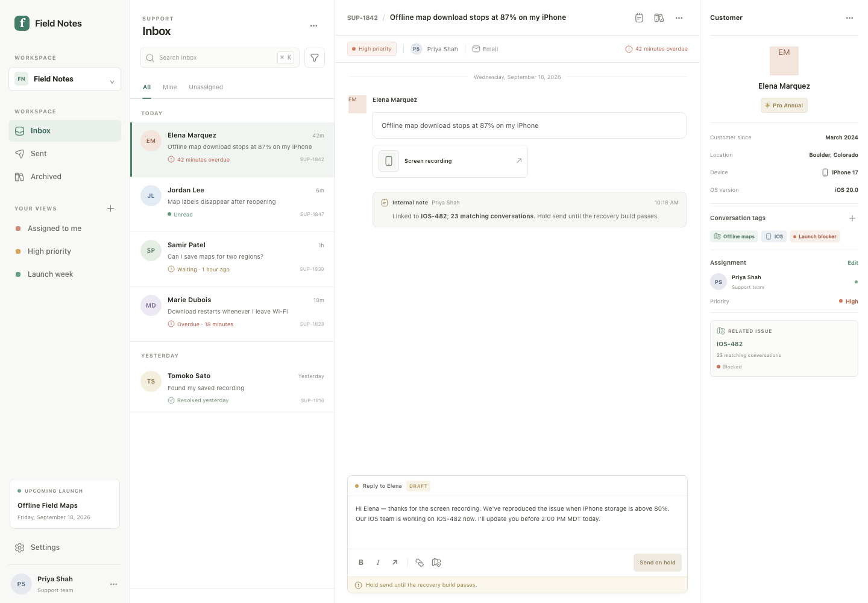Screen dimensions: 868x603
Task: Click the Email channel label
Action: point(485,49)
